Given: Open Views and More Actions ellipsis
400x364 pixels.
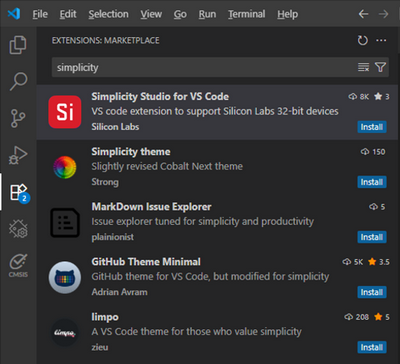Looking at the screenshot, I should tap(381, 40).
